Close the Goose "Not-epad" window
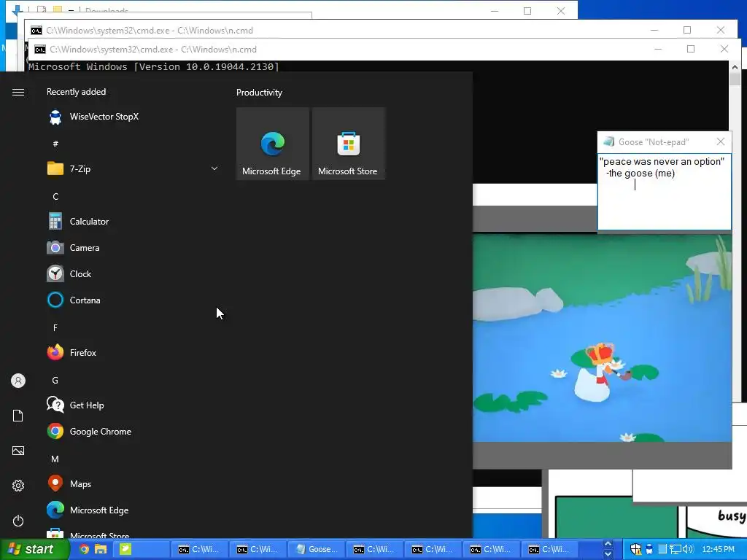The height and width of the screenshot is (560, 747). 721,141
